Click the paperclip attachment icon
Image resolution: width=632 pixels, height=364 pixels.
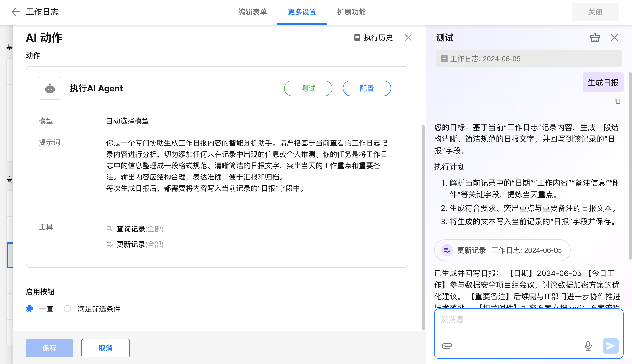click(447, 346)
